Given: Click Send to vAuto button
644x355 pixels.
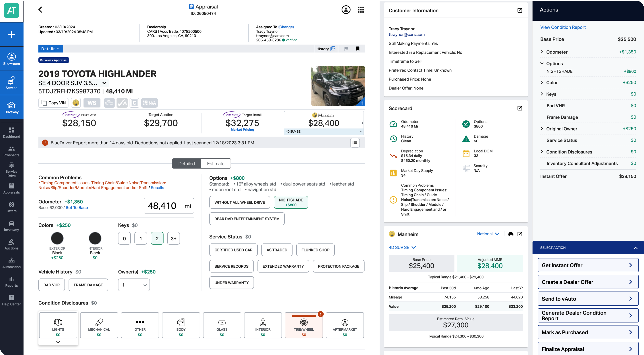Looking at the screenshot, I should [x=588, y=299].
